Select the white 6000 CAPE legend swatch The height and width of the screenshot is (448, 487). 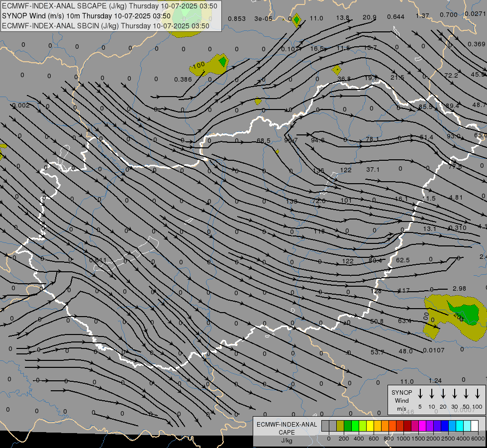[475, 426]
